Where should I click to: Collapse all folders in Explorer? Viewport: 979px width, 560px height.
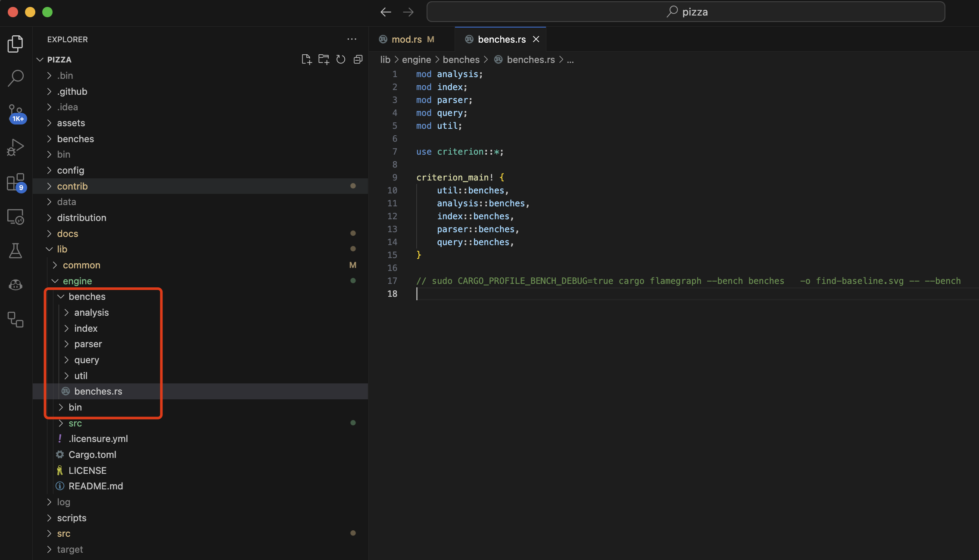click(x=358, y=59)
